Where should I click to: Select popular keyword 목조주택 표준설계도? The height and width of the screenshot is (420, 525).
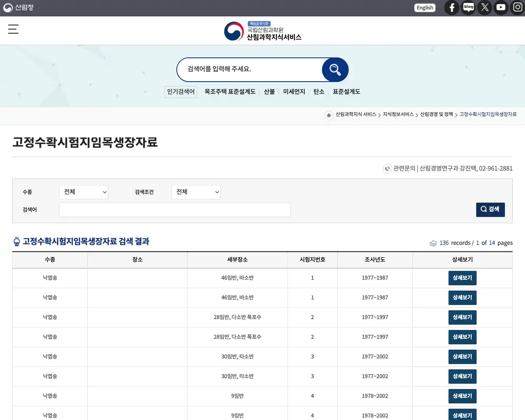(230, 91)
